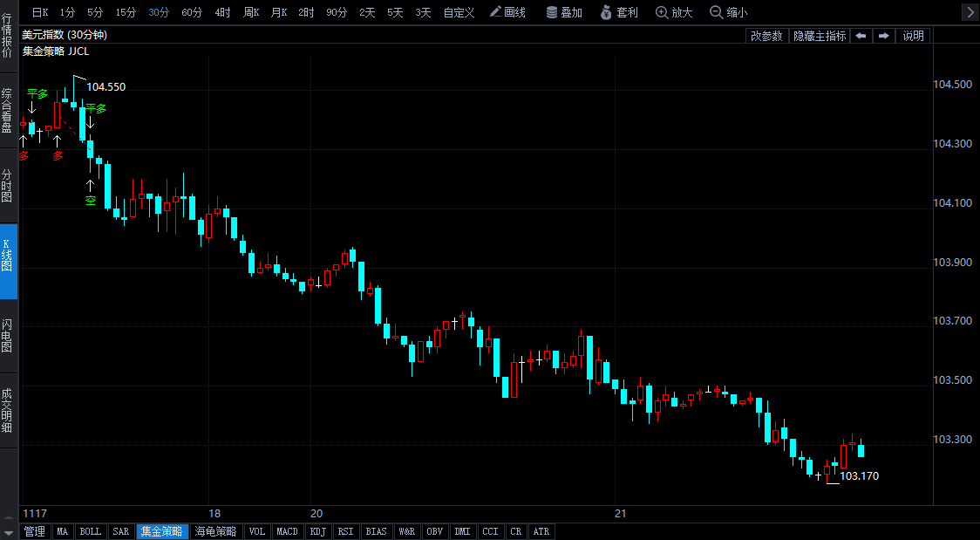Image resolution: width=980 pixels, height=540 pixels.
Task: Click 隐藏主指标 to hide main indicator
Action: click(x=820, y=36)
